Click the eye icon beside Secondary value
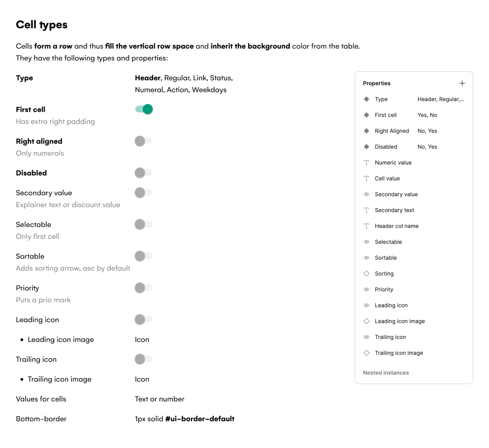The height and width of the screenshot is (448, 489). (x=367, y=194)
